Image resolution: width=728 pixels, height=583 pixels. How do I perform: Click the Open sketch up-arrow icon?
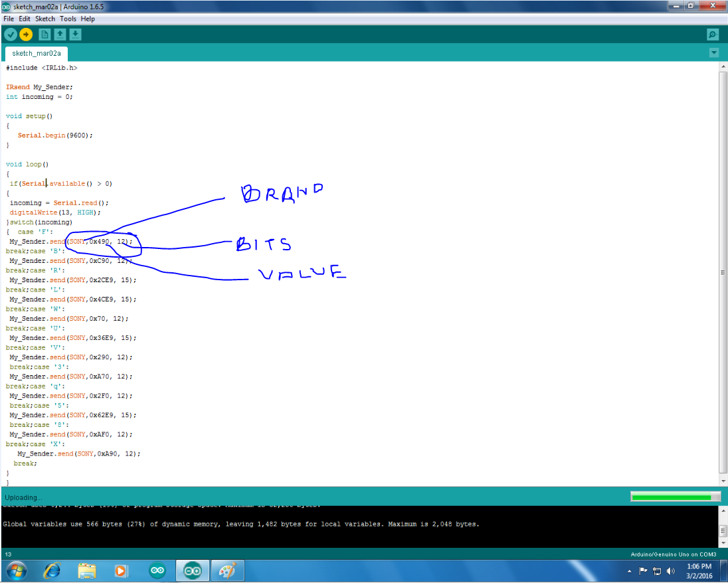(60, 35)
